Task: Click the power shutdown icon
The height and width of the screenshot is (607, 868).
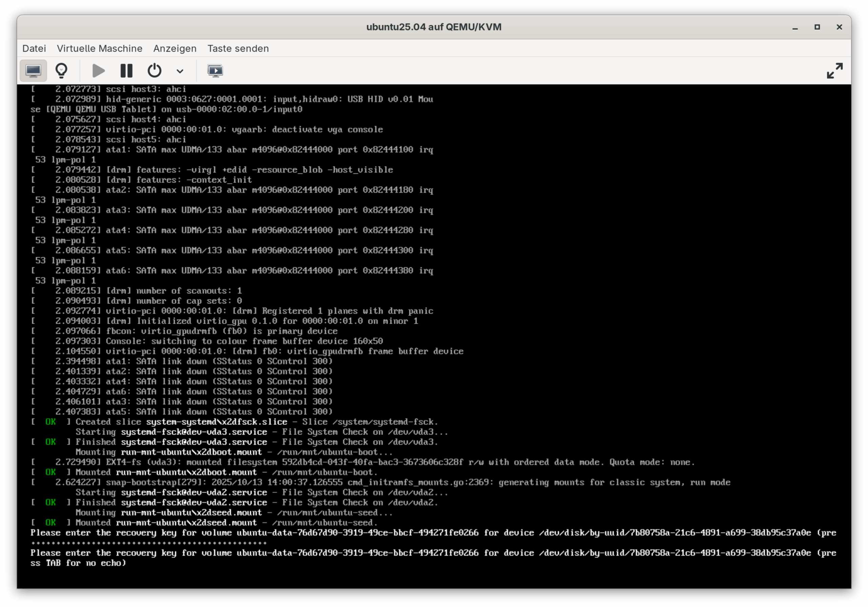Action: [x=154, y=71]
